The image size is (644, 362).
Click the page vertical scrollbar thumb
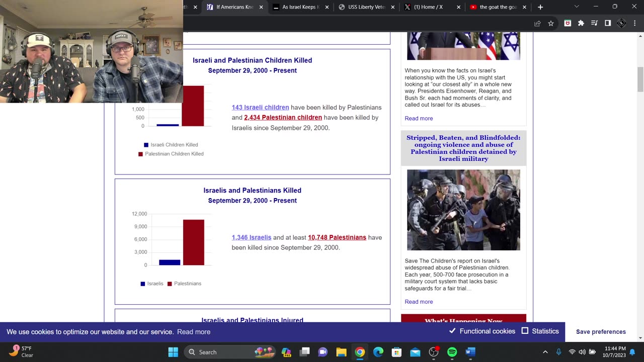640,79
